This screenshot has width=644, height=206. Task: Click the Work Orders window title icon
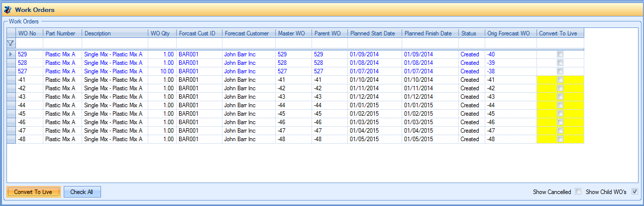pyautogui.click(x=7, y=9)
